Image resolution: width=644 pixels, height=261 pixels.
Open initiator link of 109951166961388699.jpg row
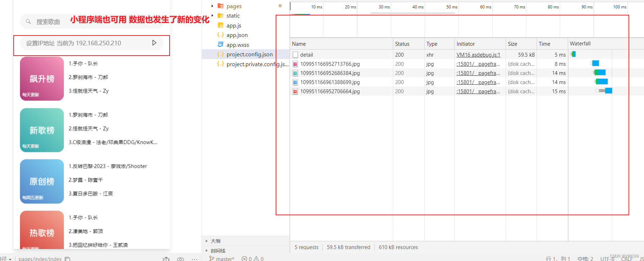pyautogui.click(x=478, y=82)
